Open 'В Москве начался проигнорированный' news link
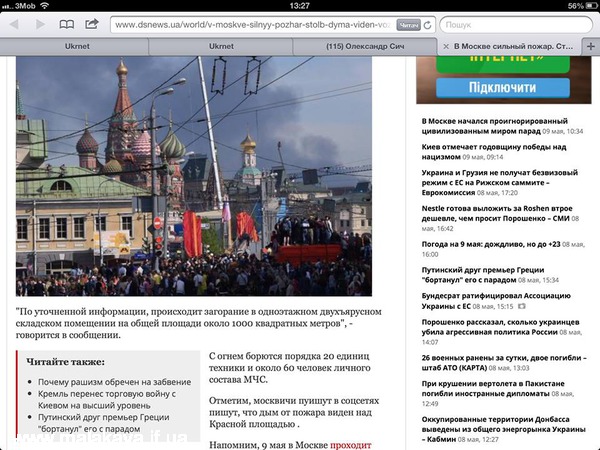Image resolution: width=600 pixels, height=450 pixels. click(x=494, y=126)
